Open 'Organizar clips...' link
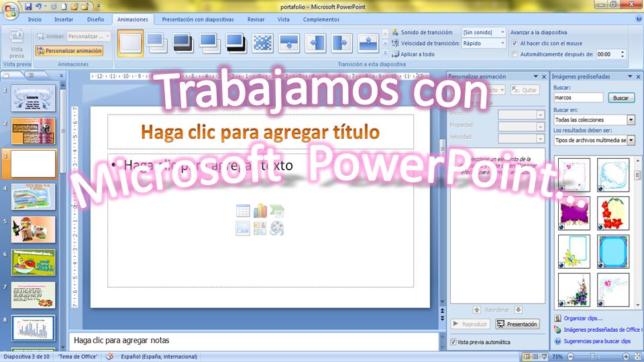Viewport: 644px width, 362px height. pyautogui.click(x=583, y=318)
